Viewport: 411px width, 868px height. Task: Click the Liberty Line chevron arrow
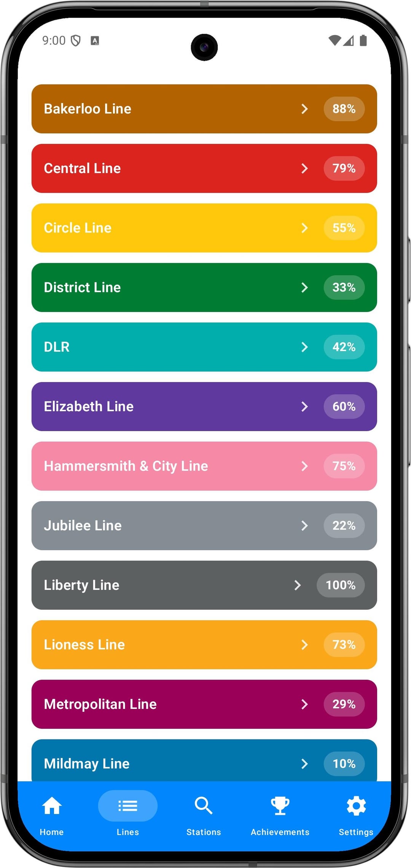[298, 585]
